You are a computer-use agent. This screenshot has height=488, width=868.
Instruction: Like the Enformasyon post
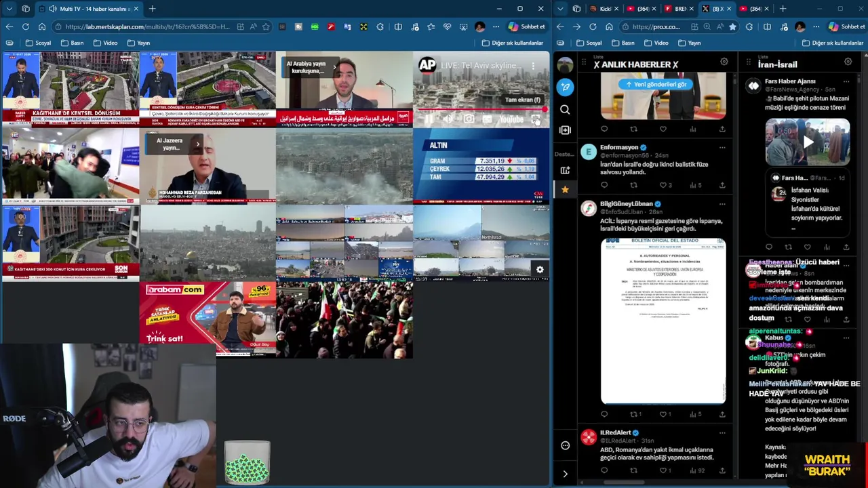(663, 184)
